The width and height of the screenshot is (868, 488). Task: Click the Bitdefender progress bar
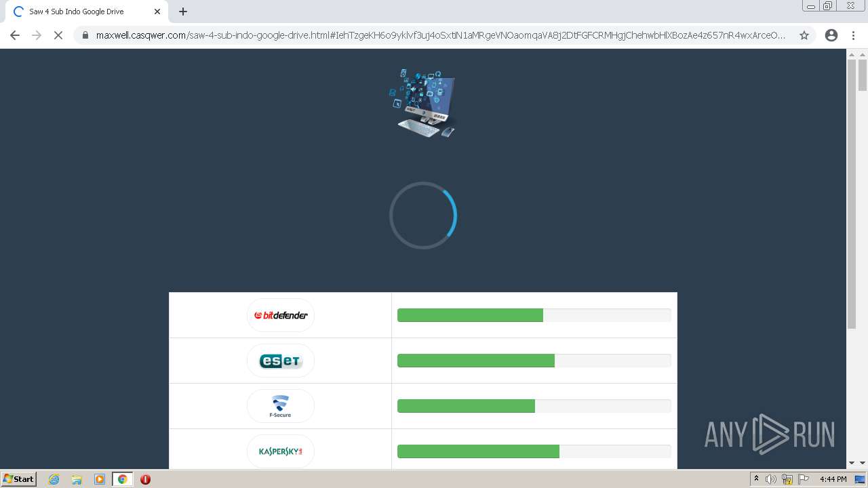(534, 315)
